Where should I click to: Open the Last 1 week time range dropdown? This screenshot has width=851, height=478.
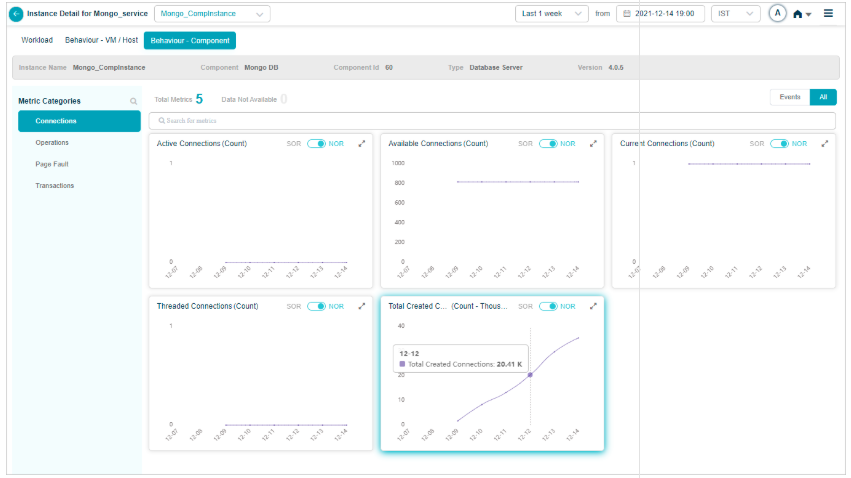(x=551, y=14)
